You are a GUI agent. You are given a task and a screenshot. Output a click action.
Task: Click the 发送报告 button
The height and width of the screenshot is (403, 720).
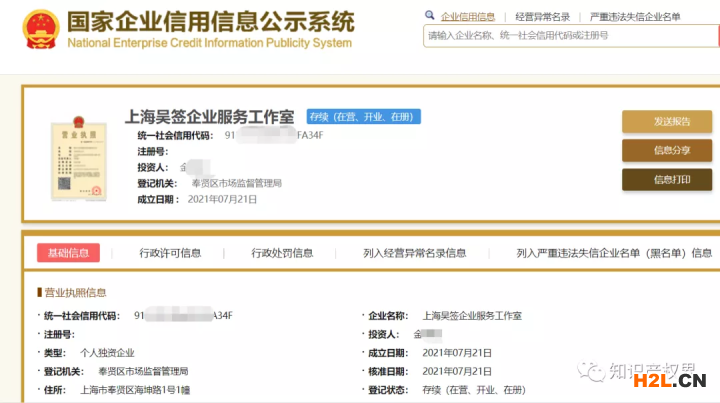click(x=667, y=122)
